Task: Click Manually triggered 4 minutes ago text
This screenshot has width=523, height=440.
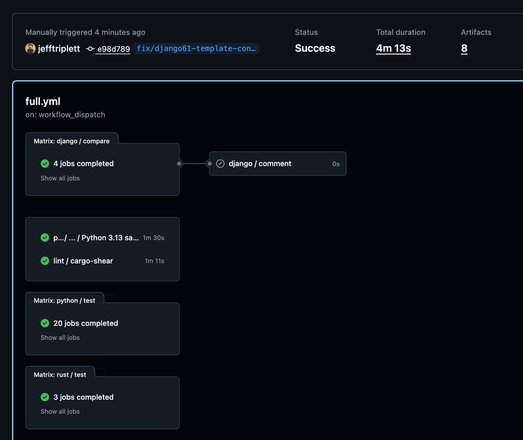Action: [x=85, y=32]
